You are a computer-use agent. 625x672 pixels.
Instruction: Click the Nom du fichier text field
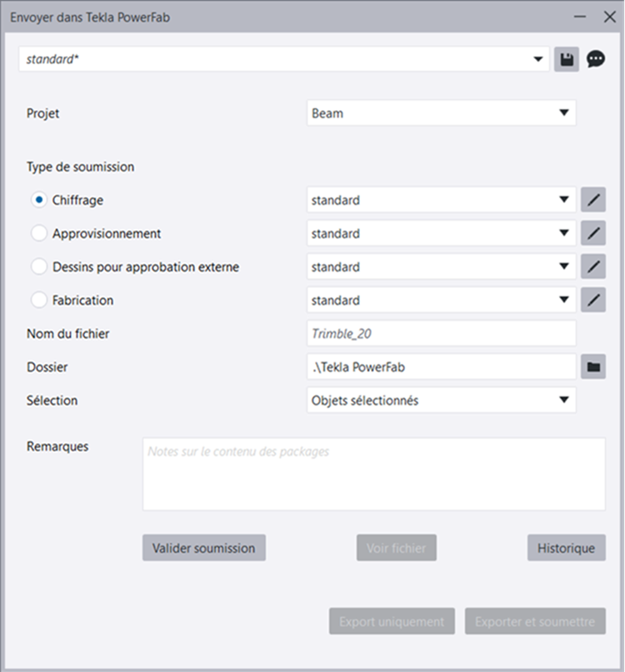pyautogui.click(x=441, y=334)
